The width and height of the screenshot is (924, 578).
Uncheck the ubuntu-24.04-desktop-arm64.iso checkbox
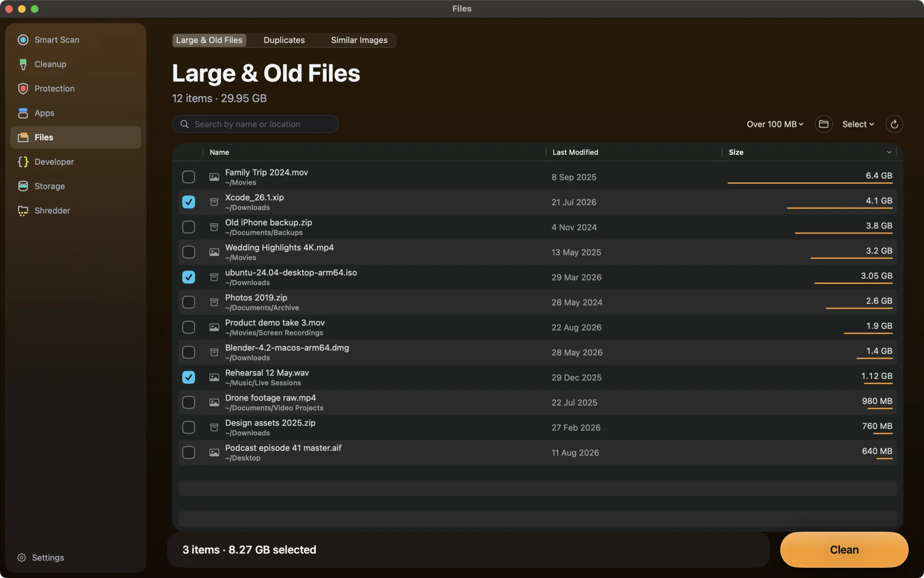pyautogui.click(x=188, y=277)
